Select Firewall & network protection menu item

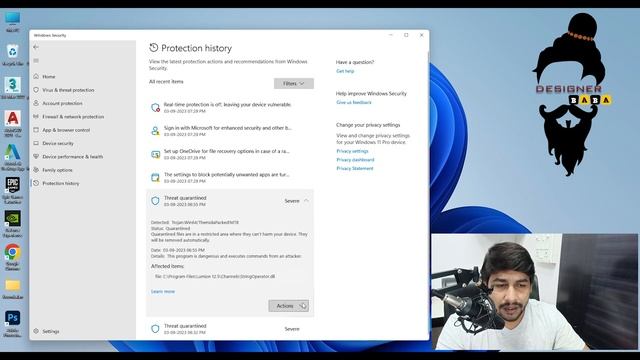[x=73, y=117]
